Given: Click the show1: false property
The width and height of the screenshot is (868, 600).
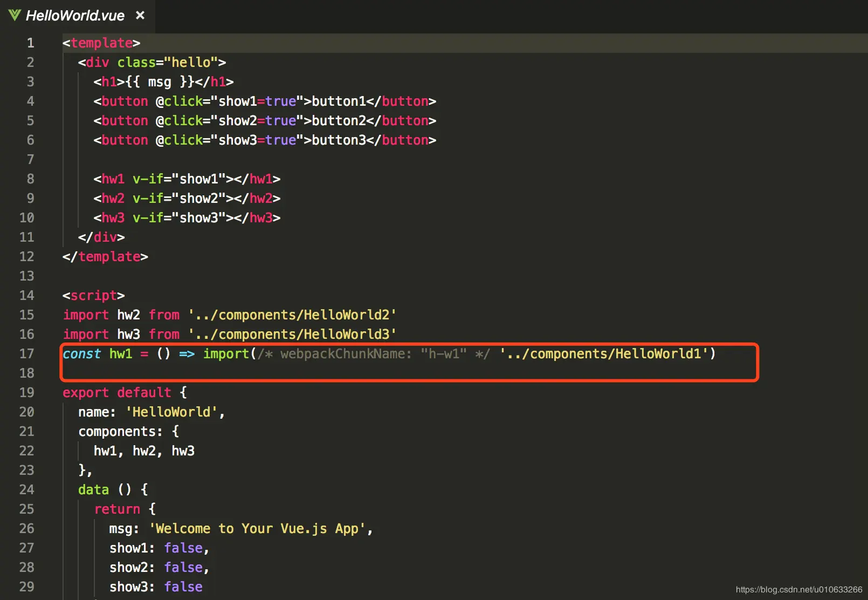Looking at the screenshot, I should tap(156, 548).
